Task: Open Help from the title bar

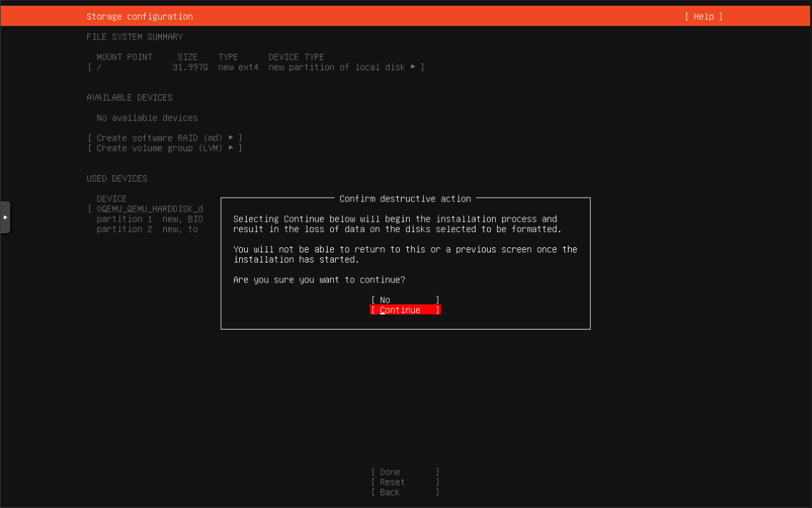Action: (x=704, y=16)
